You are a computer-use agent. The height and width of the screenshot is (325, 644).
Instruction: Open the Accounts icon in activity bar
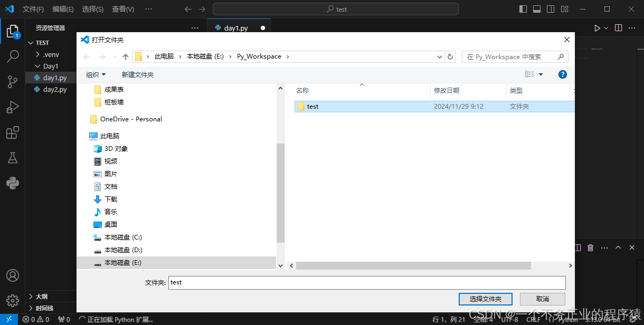13,275
